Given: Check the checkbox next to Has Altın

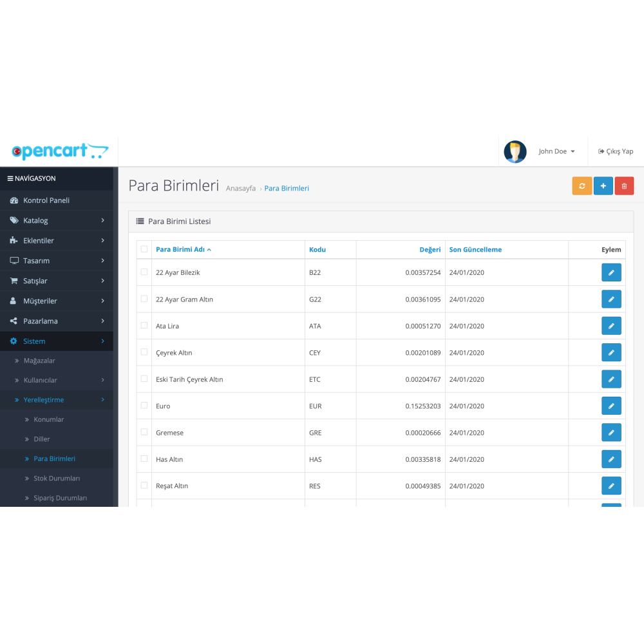Looking at the screenshot, I should click(144, 459).
